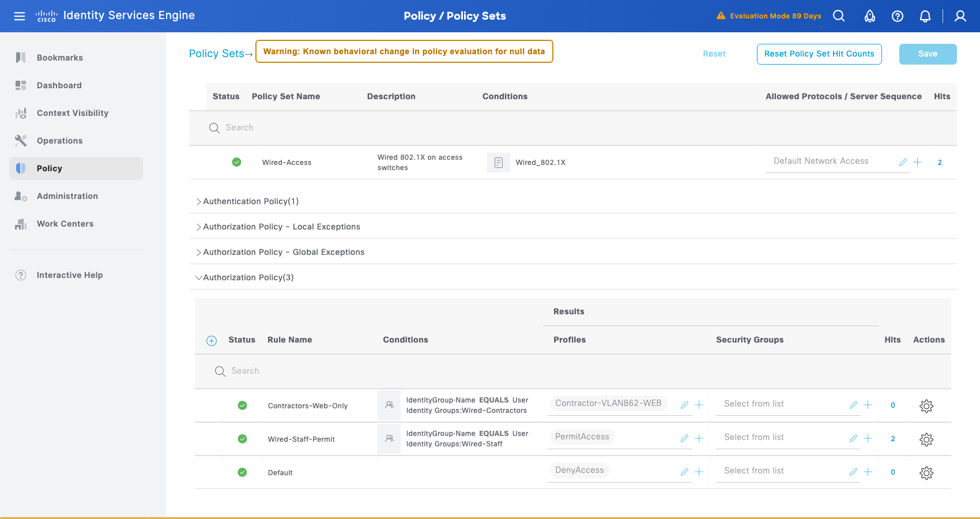The image size is (980, 519).
Task: Toggle status of Contractors-Web-Only rule
Action: click(242, 405)
